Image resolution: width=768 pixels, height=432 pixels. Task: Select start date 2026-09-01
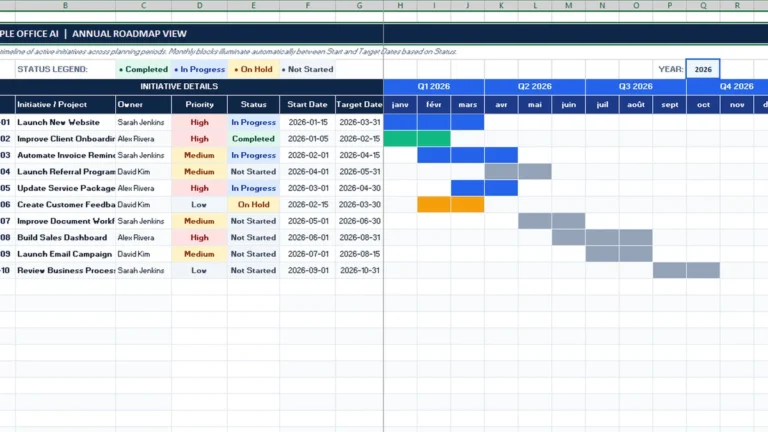coord(308,270)
